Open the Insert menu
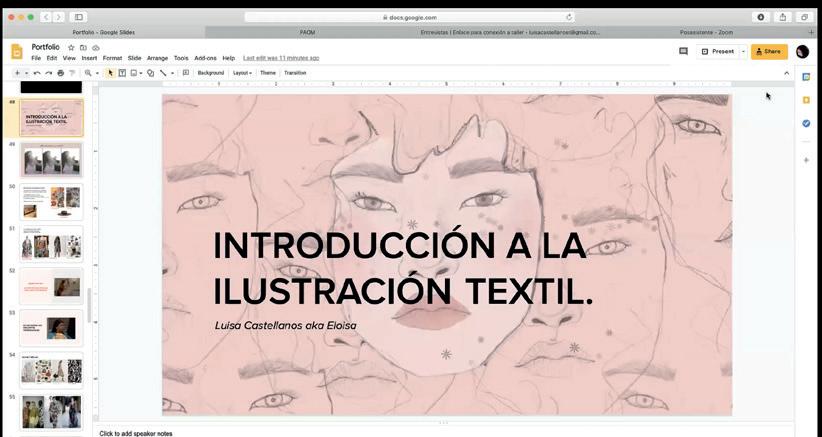This screenshot has height=437, width=822. [89, 58]
